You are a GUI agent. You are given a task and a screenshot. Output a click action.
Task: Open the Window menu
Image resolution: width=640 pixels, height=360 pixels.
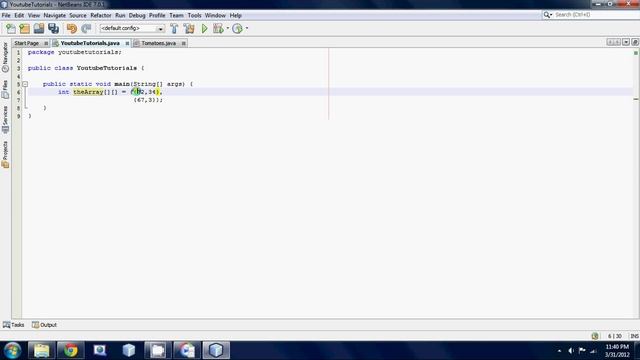216,16
